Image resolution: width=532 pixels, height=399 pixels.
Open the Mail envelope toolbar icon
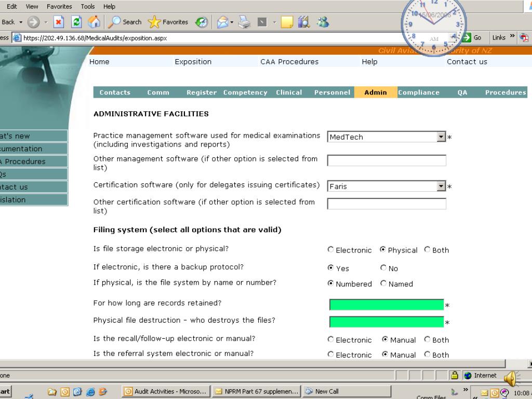tap(222, 22)
